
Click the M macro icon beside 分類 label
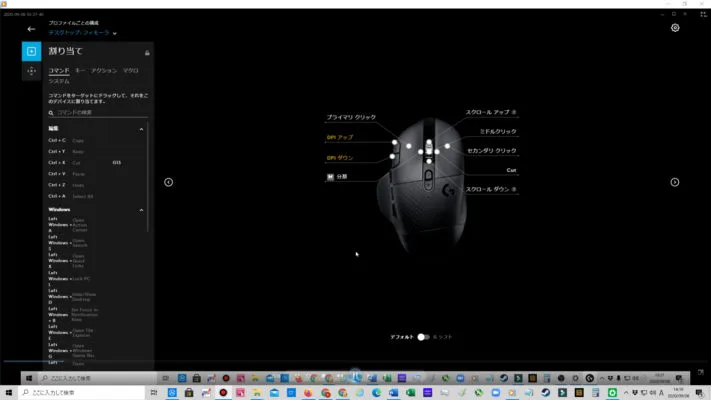click(330, 176)
